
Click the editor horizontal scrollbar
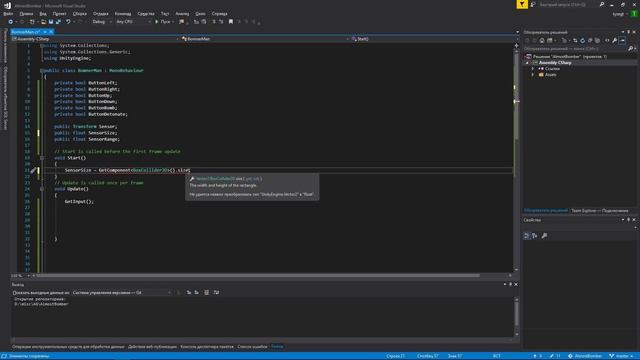coord(258,276)
